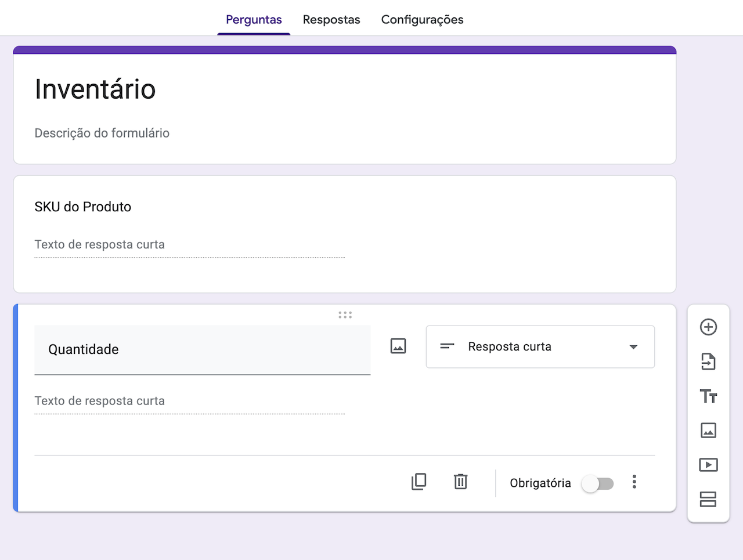The image size is (743, 560).
Task: Grab the drag handle above Quantidade
Action: click(345, 315)
